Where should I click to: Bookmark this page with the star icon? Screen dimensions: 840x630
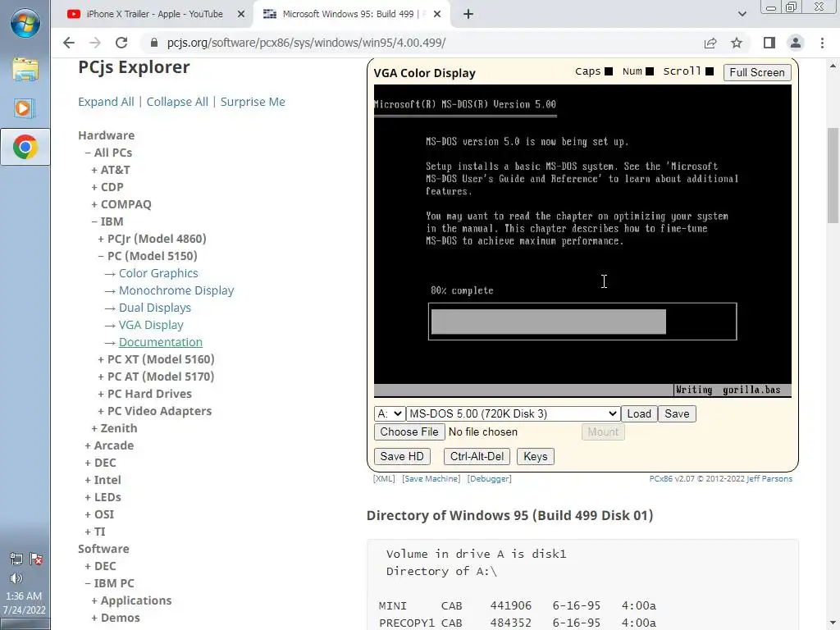point(737,43)
